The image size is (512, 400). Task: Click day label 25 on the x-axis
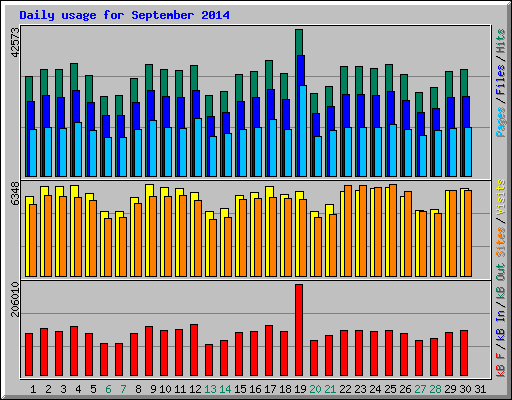pyautogui.click(x=390, y=389)
